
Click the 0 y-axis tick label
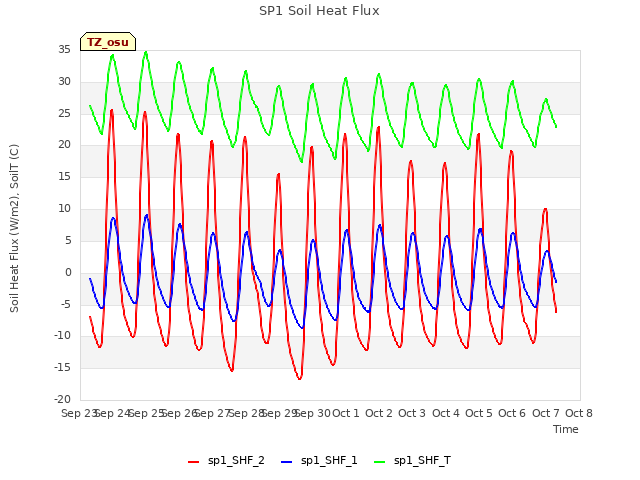[x=68, y=273]
